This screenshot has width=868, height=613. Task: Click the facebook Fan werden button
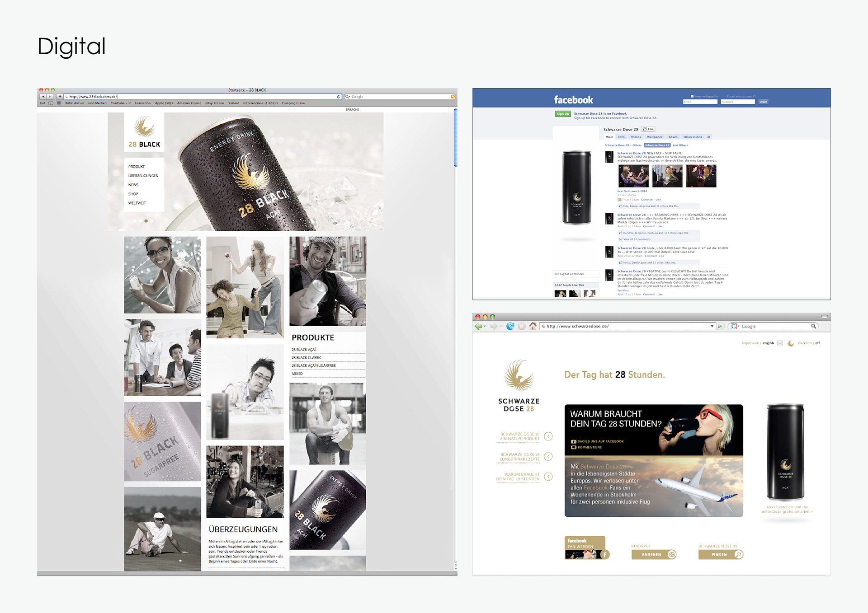tap(587, 547)
